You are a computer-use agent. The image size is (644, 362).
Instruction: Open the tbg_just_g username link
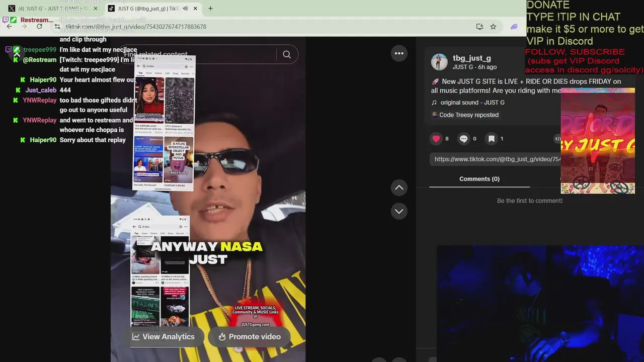click(471, 58)
